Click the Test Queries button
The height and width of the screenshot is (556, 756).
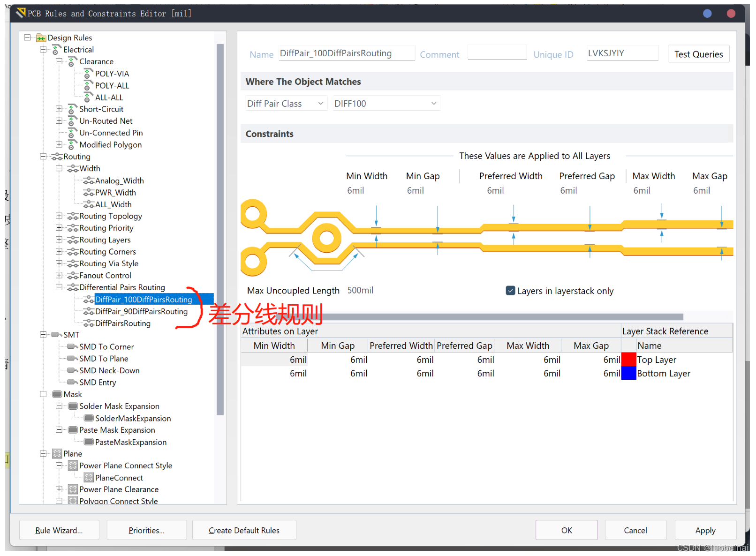click(x=698, y=54)
